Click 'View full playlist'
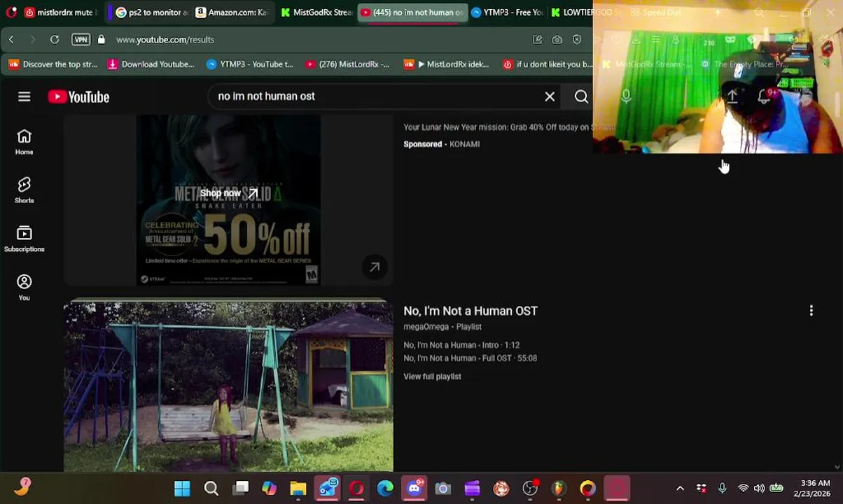 point(432,377)
